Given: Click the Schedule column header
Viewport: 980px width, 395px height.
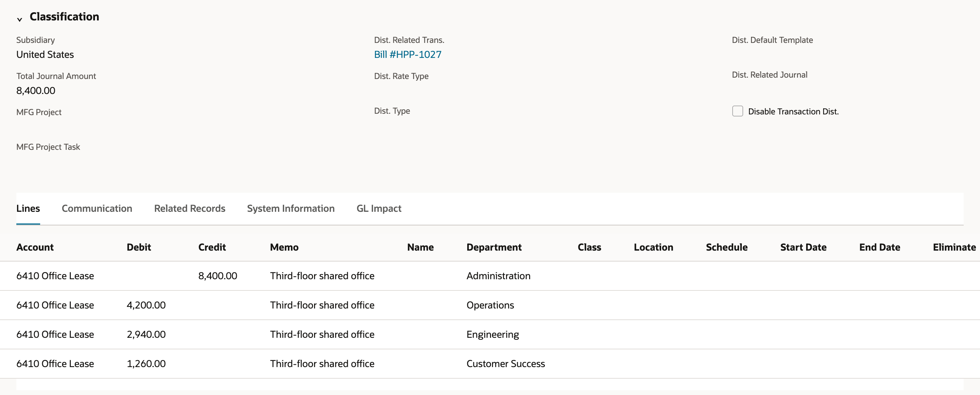Looking at the screenshot, I should click(x=726, y=247).
